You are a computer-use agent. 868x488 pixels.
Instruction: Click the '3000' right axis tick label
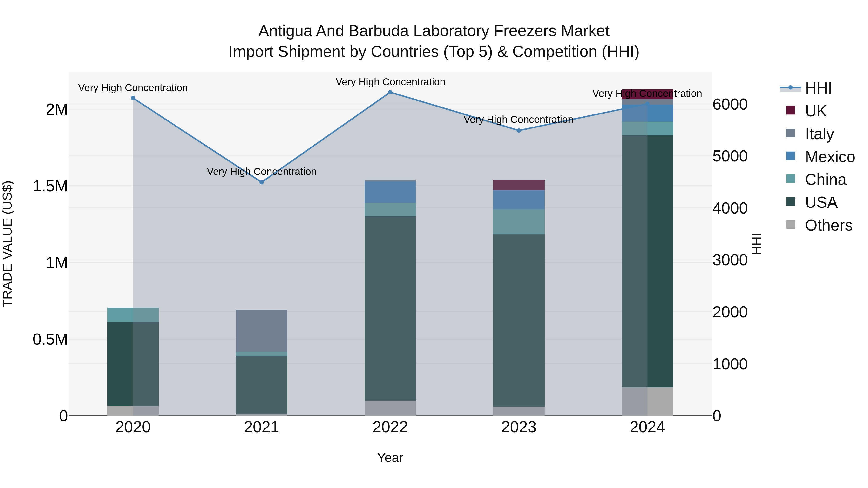(730, 260)
